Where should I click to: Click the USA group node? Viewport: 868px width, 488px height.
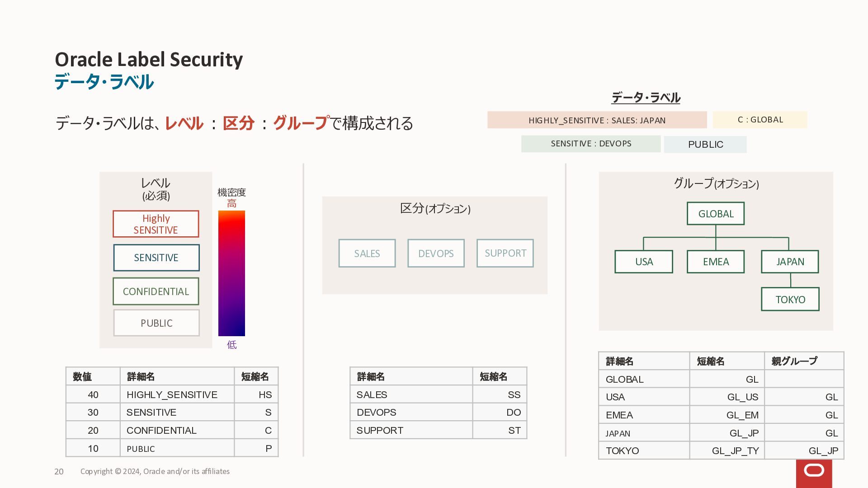(x=644, y=262)
